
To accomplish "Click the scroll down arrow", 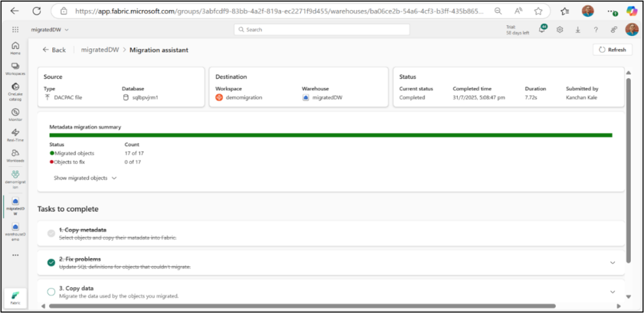I will (628, 297).
